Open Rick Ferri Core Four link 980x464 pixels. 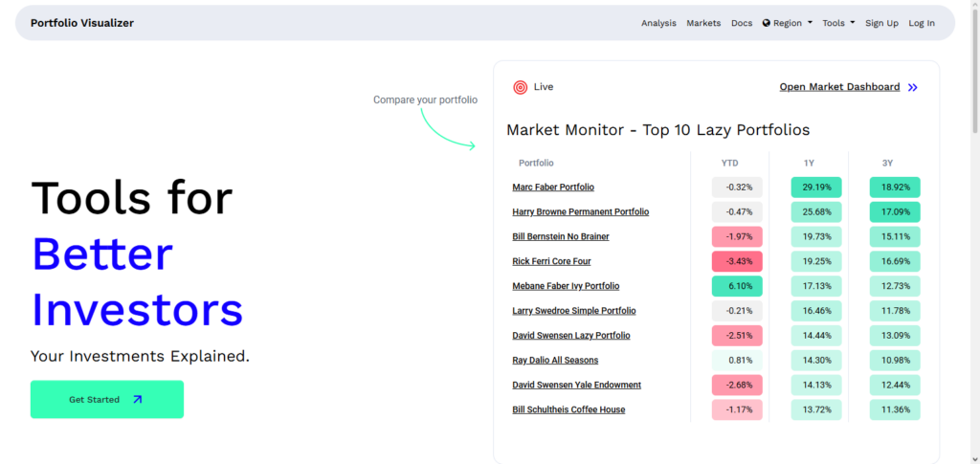point(551,261)
